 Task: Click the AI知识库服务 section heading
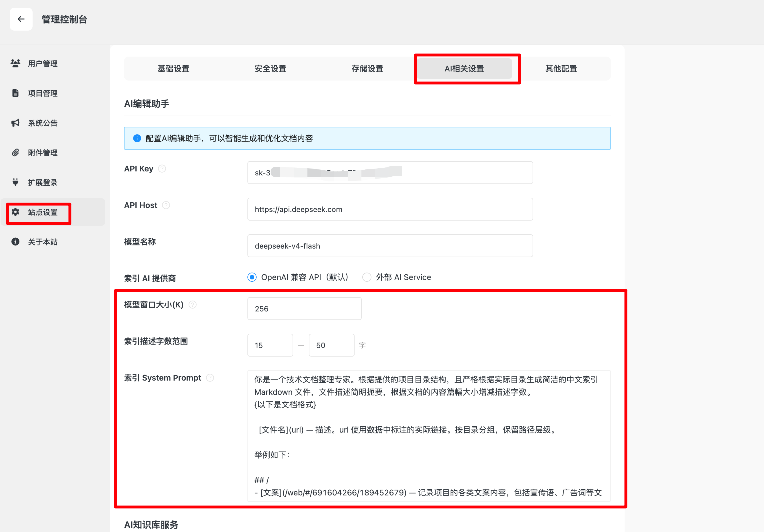click(x=151, y=525)
